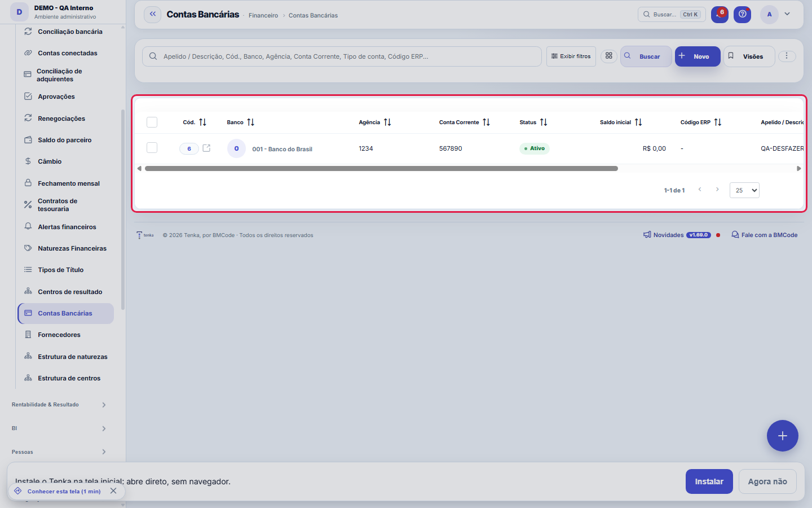The image size is (812, 508).
Task: Open the global Buscar Ctrl K search box
Action: [672, 15]
